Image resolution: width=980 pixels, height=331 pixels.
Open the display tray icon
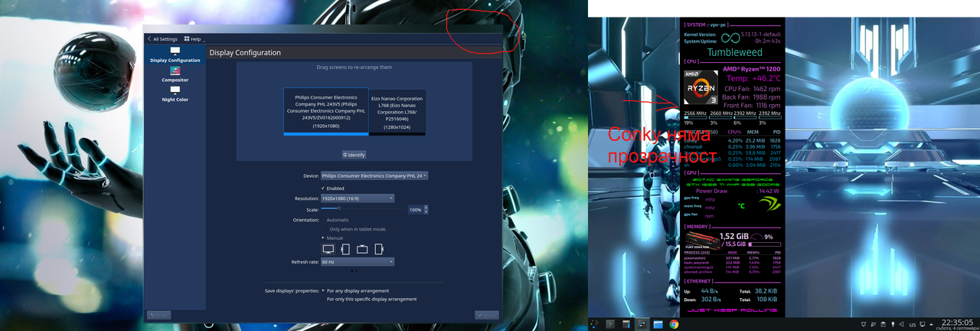[923, 324]
